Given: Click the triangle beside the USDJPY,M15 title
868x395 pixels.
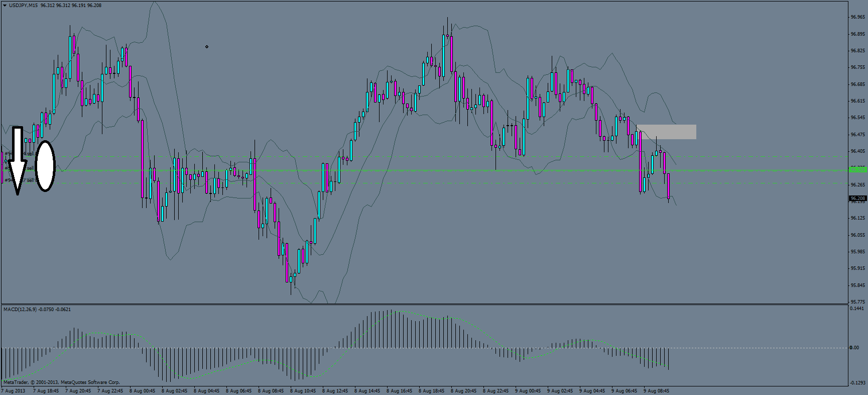Looking at the screenshot, I should [x=5, y=5].
